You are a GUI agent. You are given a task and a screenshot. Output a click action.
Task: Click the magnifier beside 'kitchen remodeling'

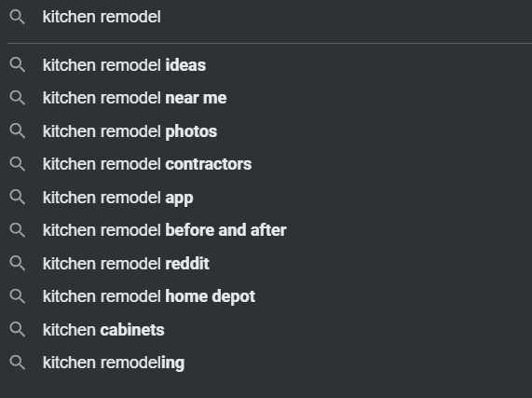point(18,363)
